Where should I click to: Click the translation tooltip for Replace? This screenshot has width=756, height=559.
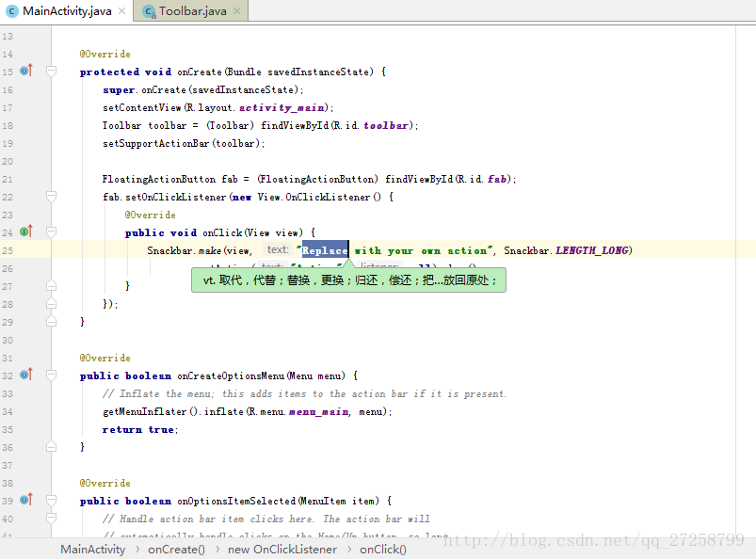pyautogui.click(x=348, y=280)
